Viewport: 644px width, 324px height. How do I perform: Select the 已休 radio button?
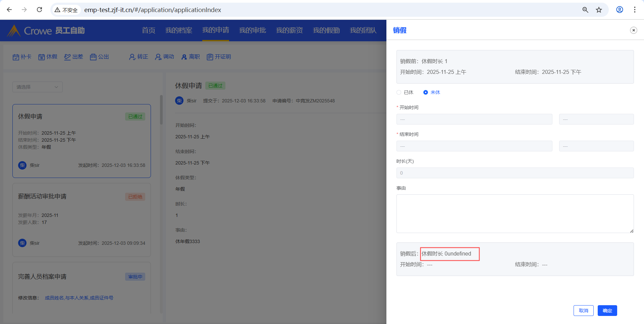tap(399, 92)
